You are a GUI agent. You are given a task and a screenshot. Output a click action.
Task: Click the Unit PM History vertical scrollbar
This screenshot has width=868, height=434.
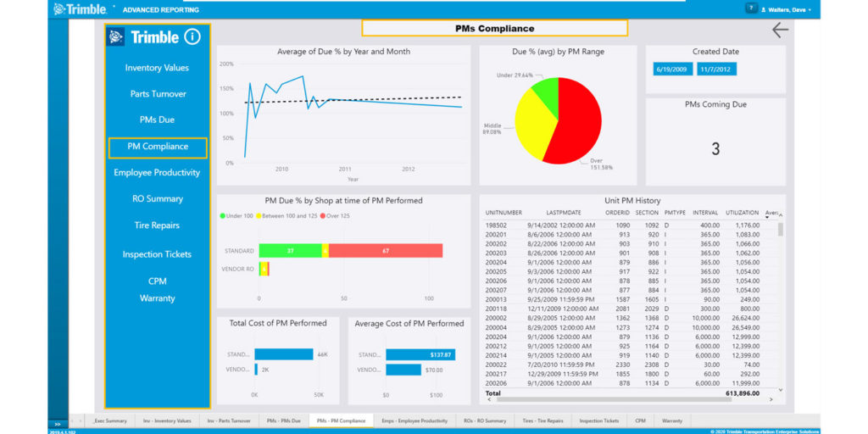(781, 229)
